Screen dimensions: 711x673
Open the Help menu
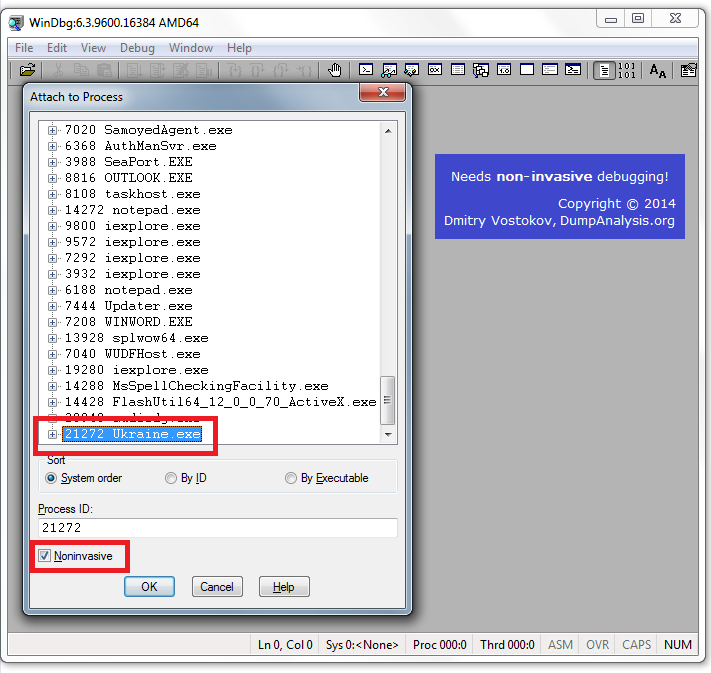(x=239, y=48)
